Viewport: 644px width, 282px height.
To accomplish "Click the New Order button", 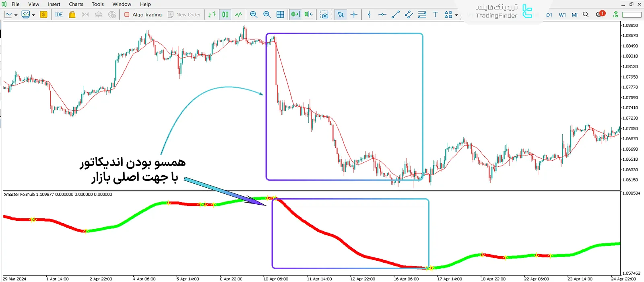I will 184,15.
